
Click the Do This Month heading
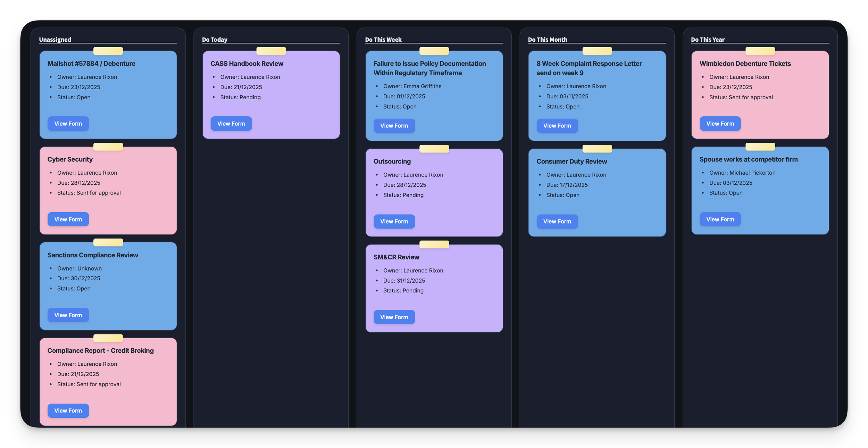[x=548, y=40]
